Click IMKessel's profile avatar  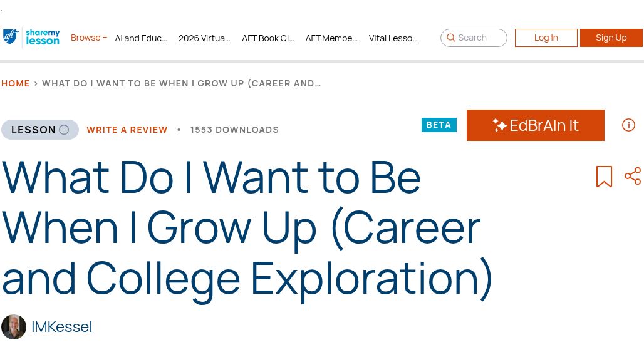click(14, 327)
